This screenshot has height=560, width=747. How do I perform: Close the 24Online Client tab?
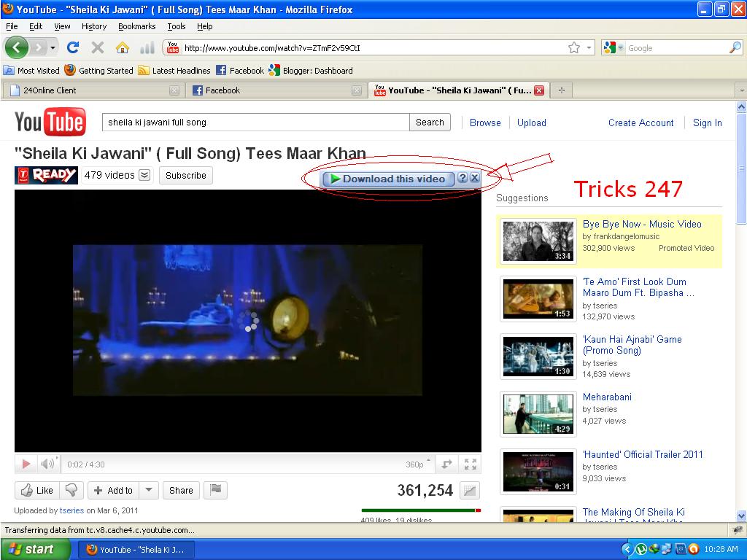[174, 90]
